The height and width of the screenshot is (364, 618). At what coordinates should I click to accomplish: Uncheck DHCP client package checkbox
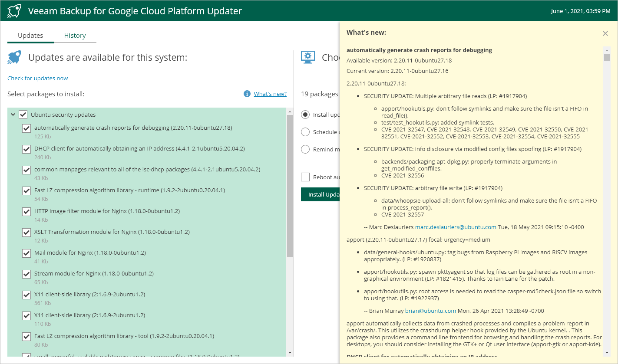click(x=26, y=149)
